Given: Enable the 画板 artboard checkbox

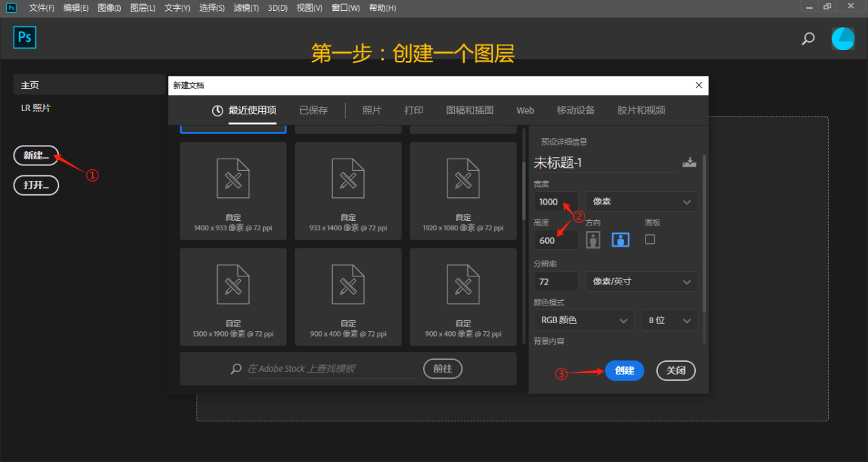Looking at the screenshot, I should (650, 239).
